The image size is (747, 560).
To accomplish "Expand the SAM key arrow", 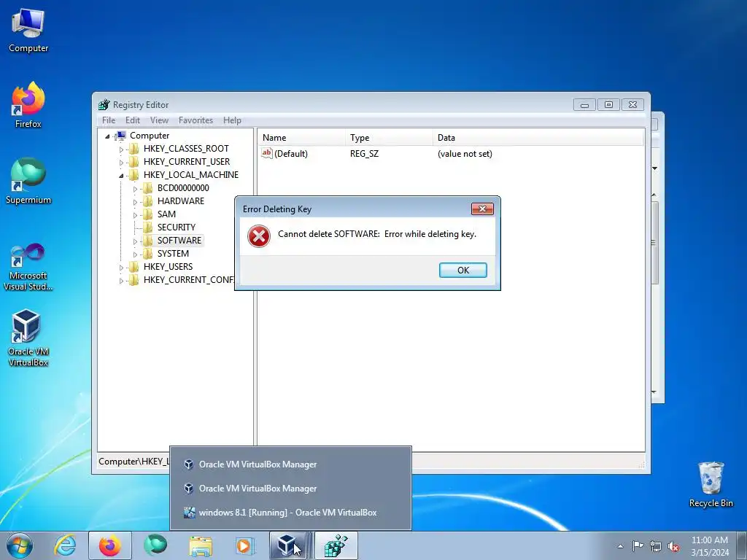I will [x=135, y=215].
